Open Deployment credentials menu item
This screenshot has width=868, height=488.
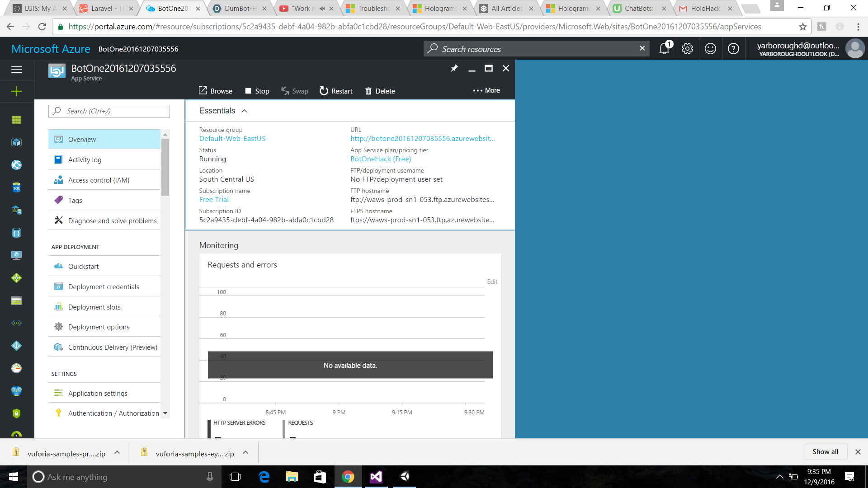point(104,287)
